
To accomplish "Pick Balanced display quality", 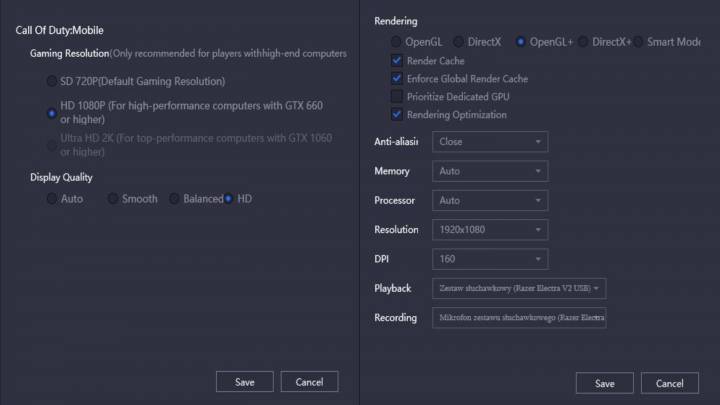I will [x=174, y=199].
